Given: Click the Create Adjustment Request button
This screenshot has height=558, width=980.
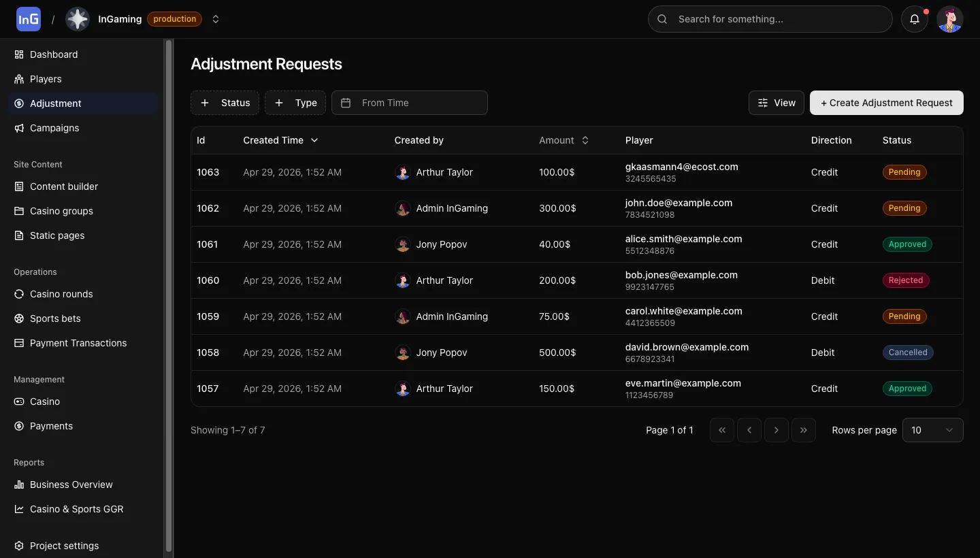Looking at the screenshot, I should tap(887, 102).
